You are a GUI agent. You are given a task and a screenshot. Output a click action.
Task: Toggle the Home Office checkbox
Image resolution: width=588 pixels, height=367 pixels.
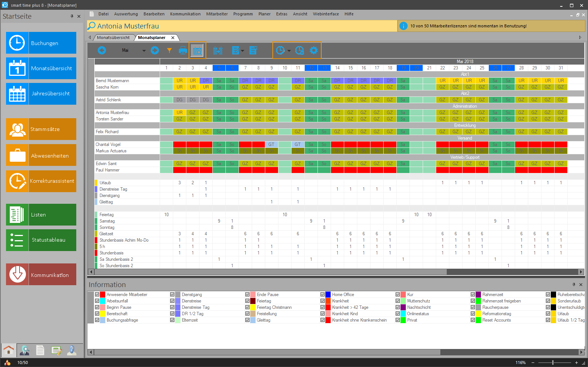click(x=323, y=295)
